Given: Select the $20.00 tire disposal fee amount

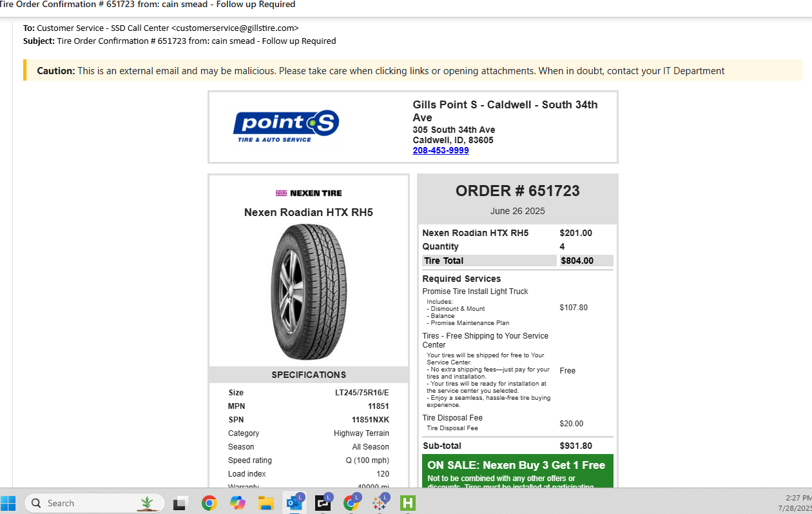Looking at the screenshot, I should [x=572, y=424].
